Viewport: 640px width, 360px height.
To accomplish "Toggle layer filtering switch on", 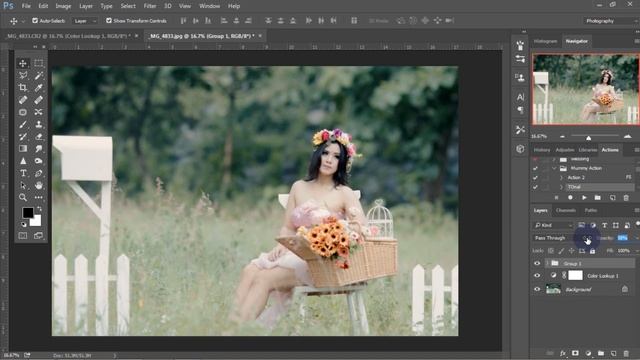I will pyautogui.click(x=637, y=224).
